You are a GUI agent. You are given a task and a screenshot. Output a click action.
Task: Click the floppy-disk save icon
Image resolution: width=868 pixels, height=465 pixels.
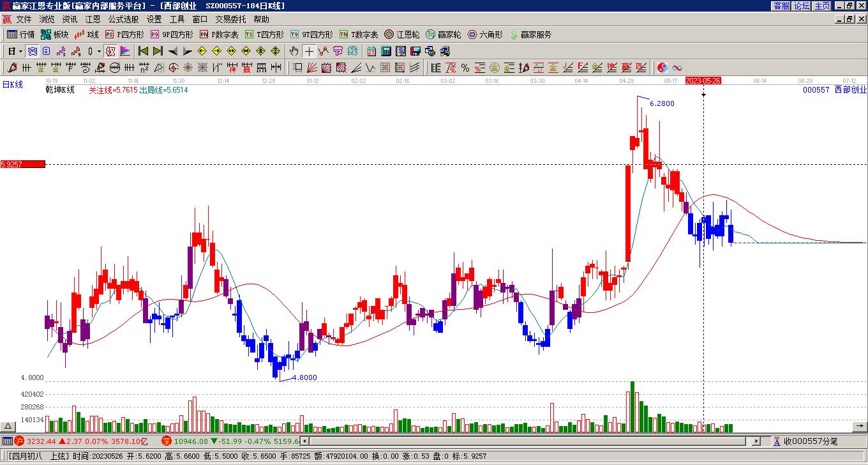pyautogui.click(x=415, y=51)
